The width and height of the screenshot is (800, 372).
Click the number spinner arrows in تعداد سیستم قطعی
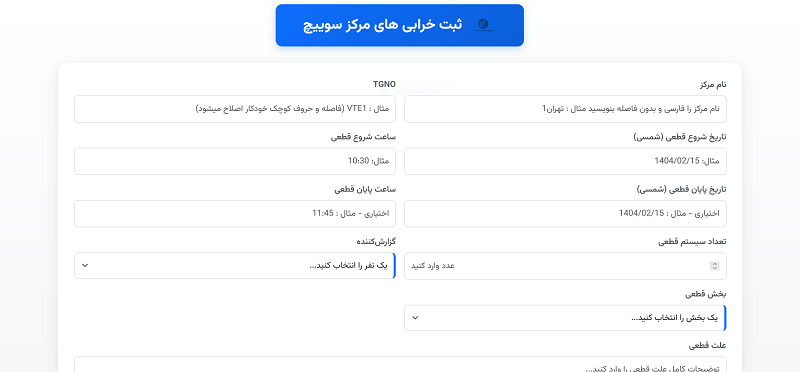[715, 266]
